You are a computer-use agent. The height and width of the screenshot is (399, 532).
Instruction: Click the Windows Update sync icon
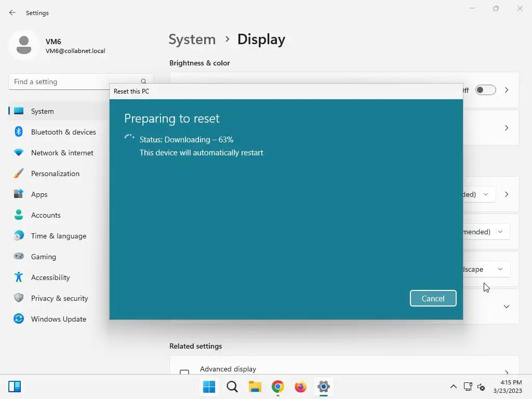click(x=19, y=318)
